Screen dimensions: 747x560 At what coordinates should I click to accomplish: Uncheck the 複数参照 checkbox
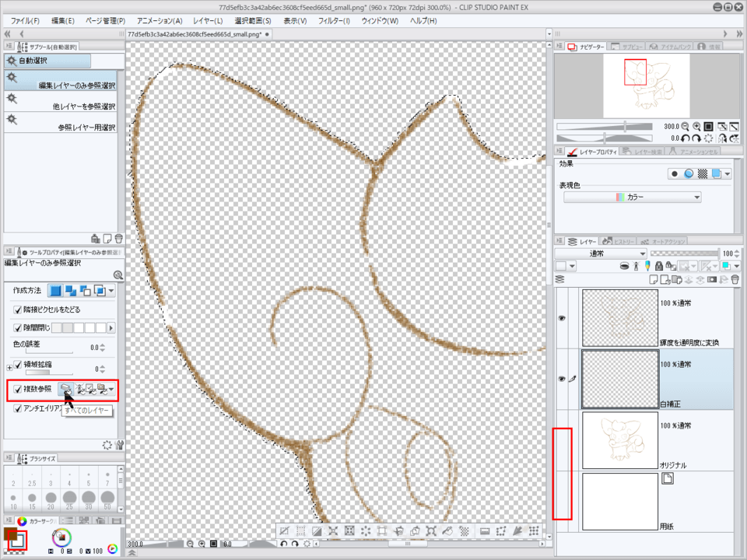[19, 389]
